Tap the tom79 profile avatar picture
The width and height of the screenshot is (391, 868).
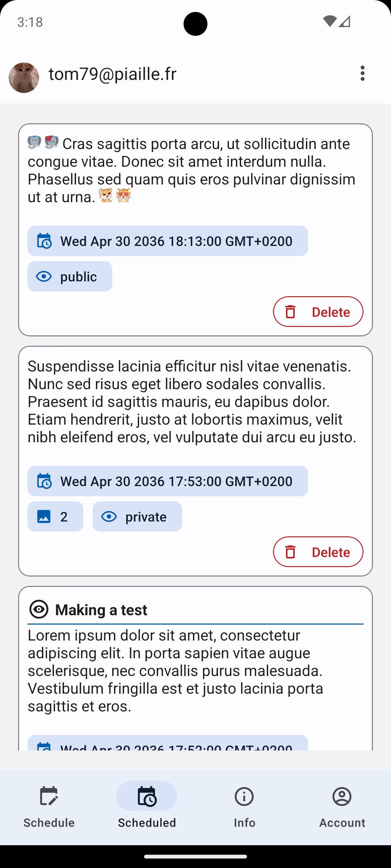tap(24, 77)
